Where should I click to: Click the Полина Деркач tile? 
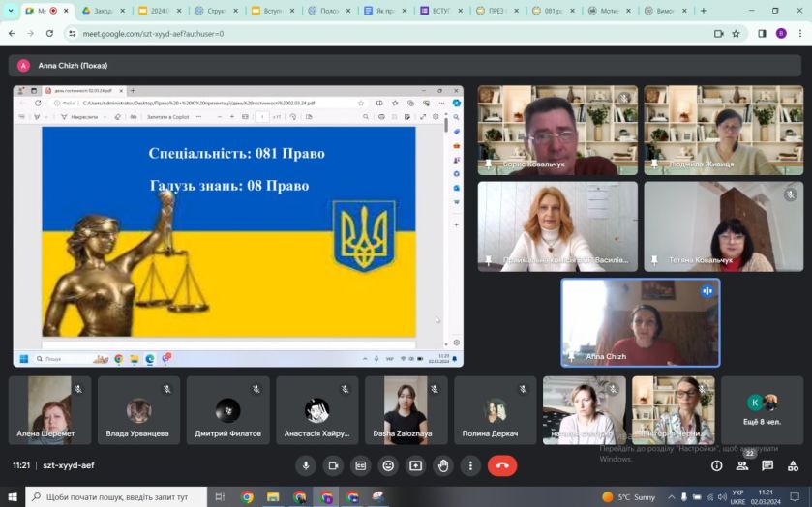coord(496,410)
